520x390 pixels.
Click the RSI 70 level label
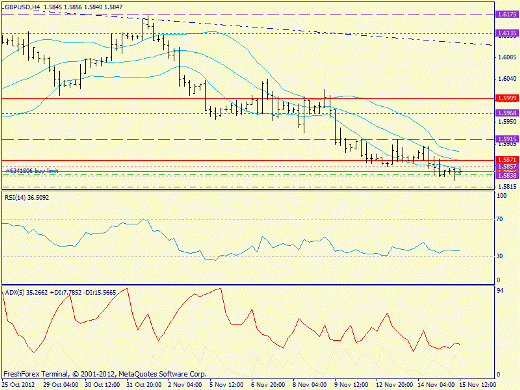500,219
